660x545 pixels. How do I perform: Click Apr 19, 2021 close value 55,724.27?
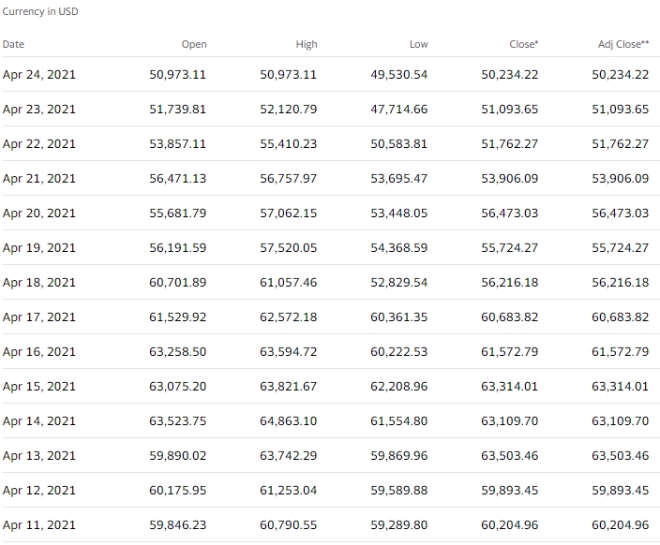tap(510, 248)
